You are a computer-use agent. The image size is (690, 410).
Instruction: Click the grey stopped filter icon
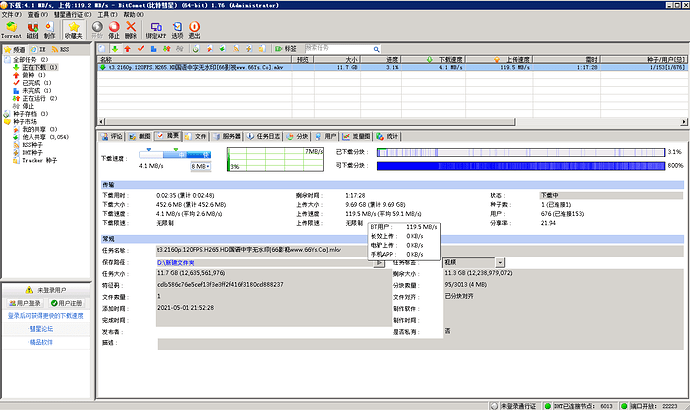pyautogui.click(x=179, y=49)
